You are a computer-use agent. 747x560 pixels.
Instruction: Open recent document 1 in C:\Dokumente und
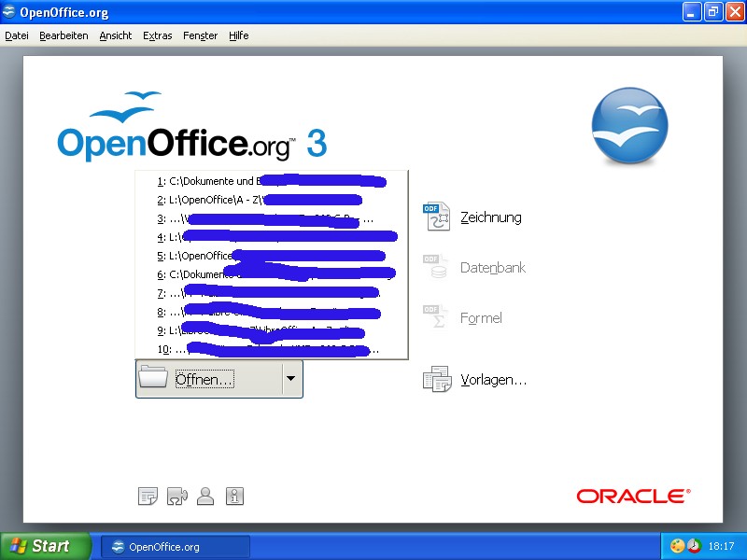pyautogui.click(x=272, y=181)
